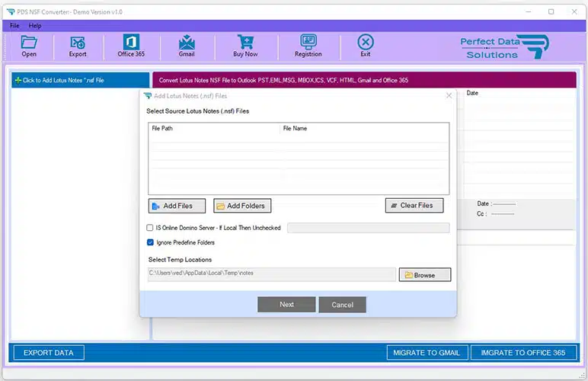Click the File Path column header
Screen dimensions: 588x381
(x=162, y=128)
